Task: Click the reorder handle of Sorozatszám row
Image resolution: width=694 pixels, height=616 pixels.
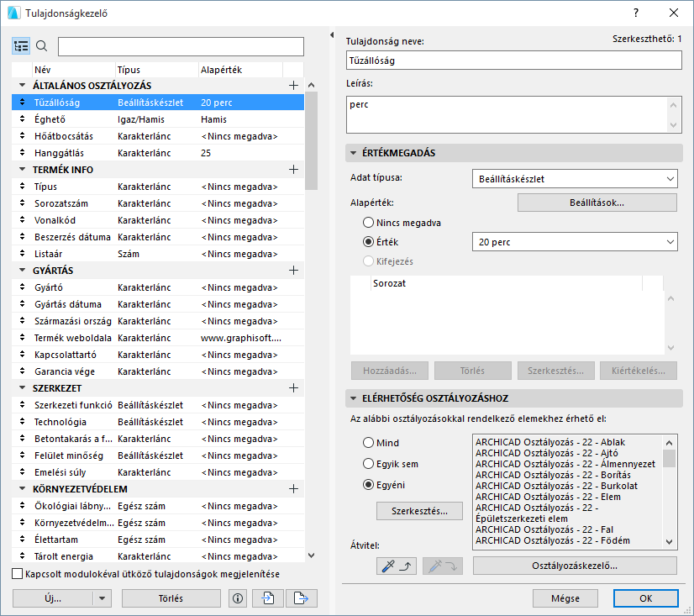Action: pos(22,203)
